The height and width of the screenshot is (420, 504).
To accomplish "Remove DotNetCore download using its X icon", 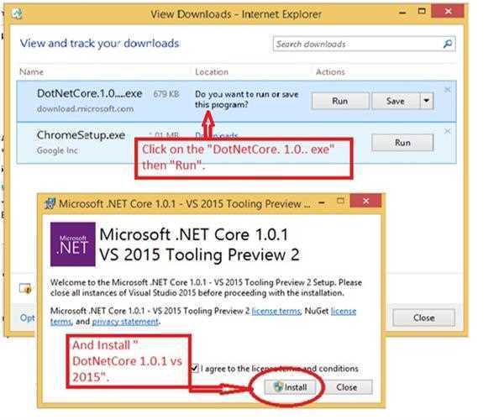I will coord(447,89).
